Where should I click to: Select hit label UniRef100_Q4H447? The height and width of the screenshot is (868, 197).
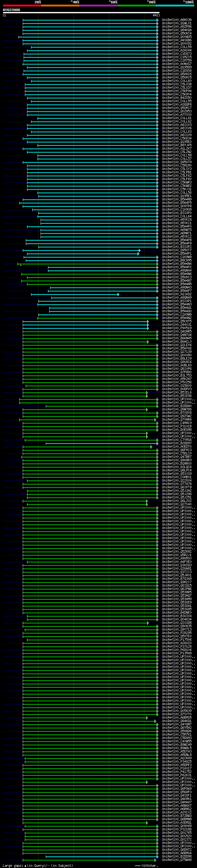[177, 802]
